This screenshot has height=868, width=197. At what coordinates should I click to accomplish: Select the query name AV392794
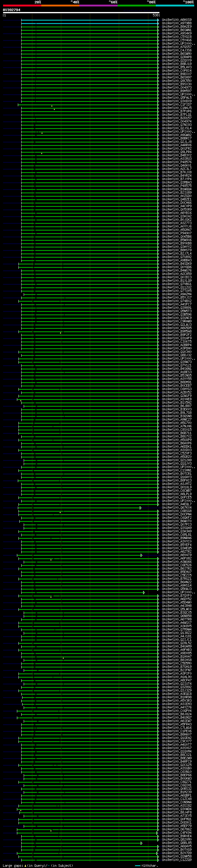pos(11,10)
